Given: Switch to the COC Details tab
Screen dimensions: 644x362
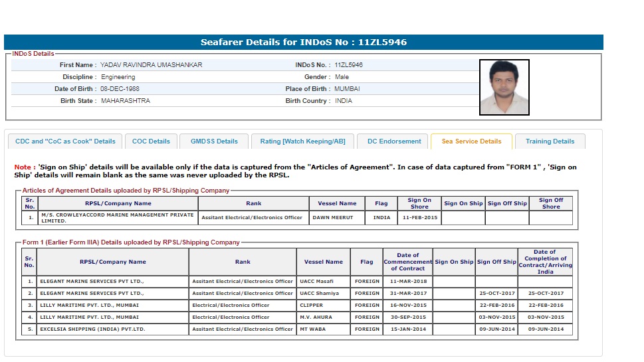Looking at the screenshot, I should pos(151,141).
